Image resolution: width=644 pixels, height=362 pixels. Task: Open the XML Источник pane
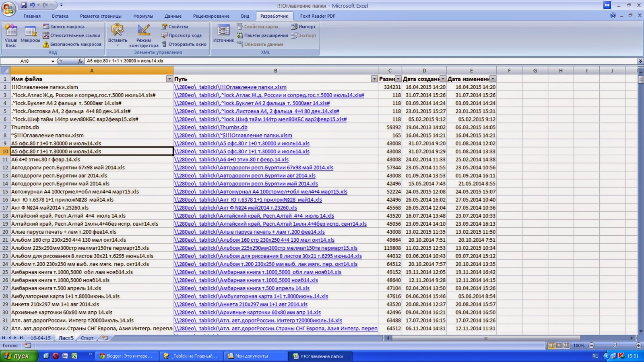pyautogui.click(x=223, y=34)
